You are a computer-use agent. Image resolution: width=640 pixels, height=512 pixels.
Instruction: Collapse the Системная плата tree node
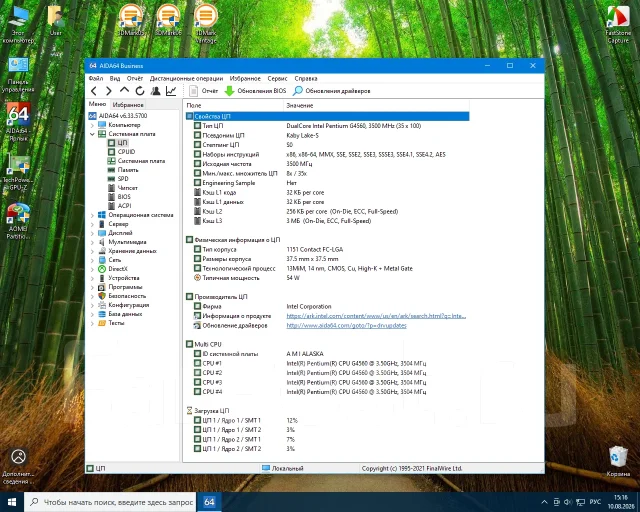[92, 134]
